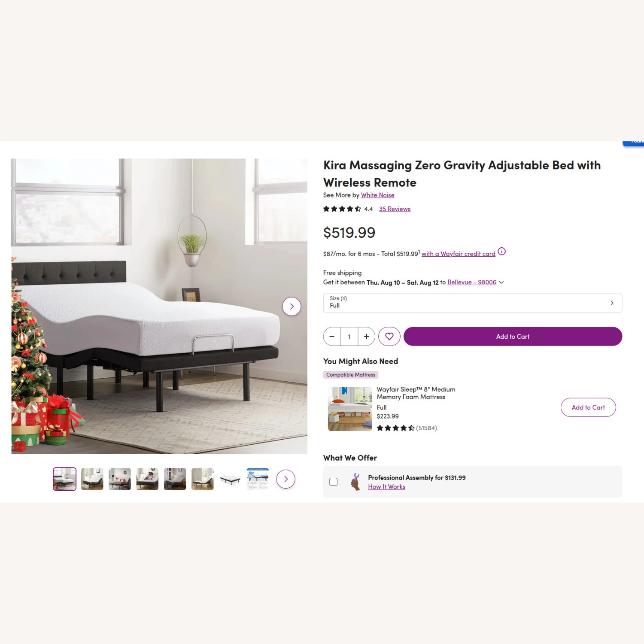This screenshot has height=644, width=644.
Task: Add the Wayfair Sleep mattress to cart
Action: tap(588, 407)
